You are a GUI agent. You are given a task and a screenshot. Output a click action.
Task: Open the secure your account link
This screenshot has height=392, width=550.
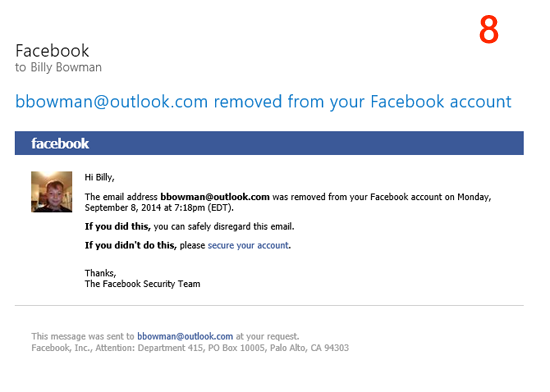248,245
